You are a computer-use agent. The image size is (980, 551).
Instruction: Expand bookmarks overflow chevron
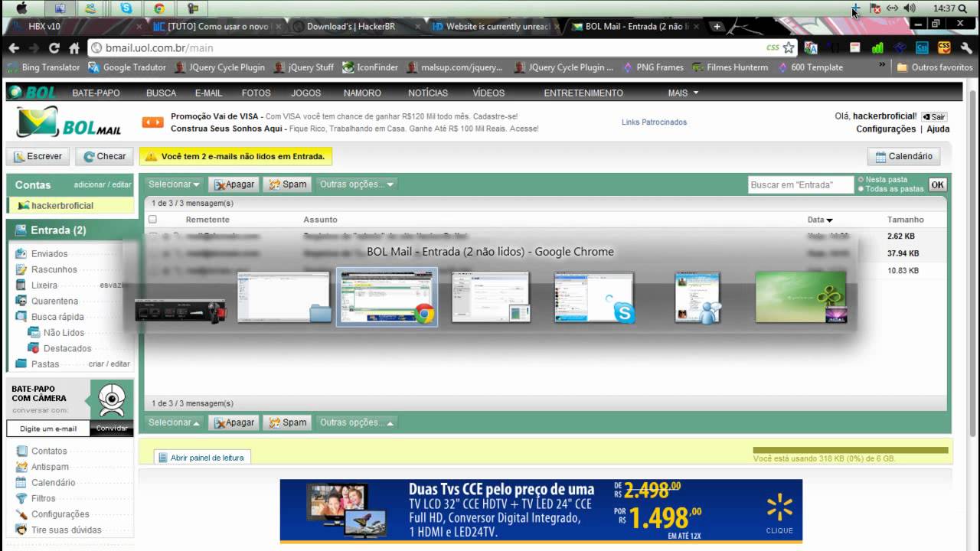[882, 67]
